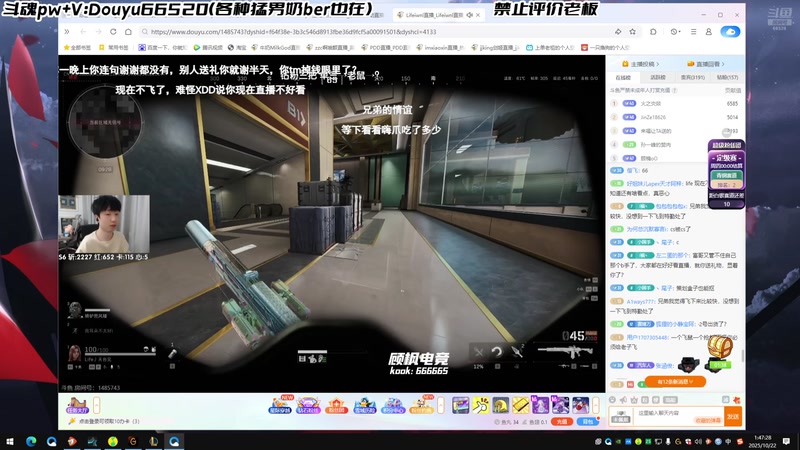This screenshot has width=800, height=450.
Task: Open the 常用书签 bookmarks folder
Action: (x=114, y=47)
